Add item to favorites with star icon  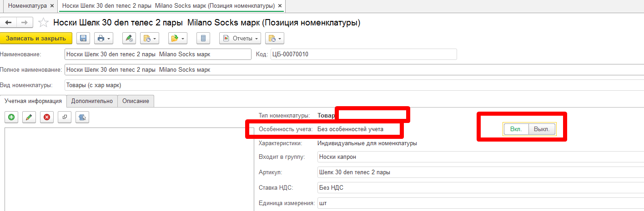(x=43, y=23)
